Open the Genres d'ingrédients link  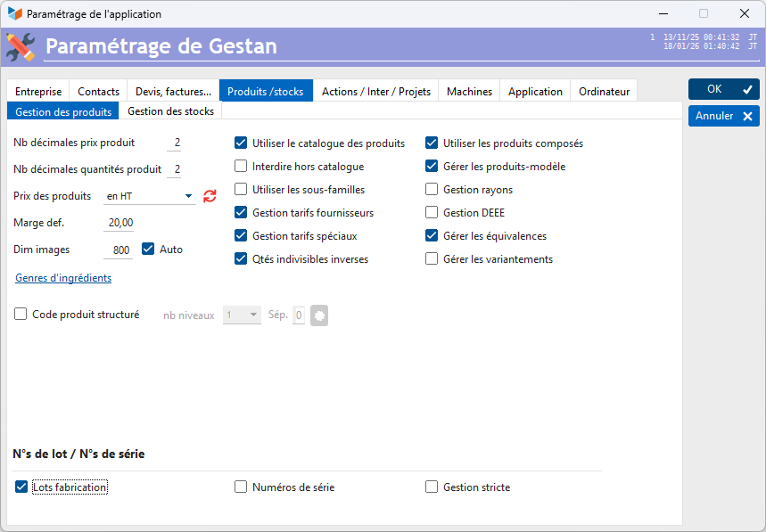click(63, 278)
